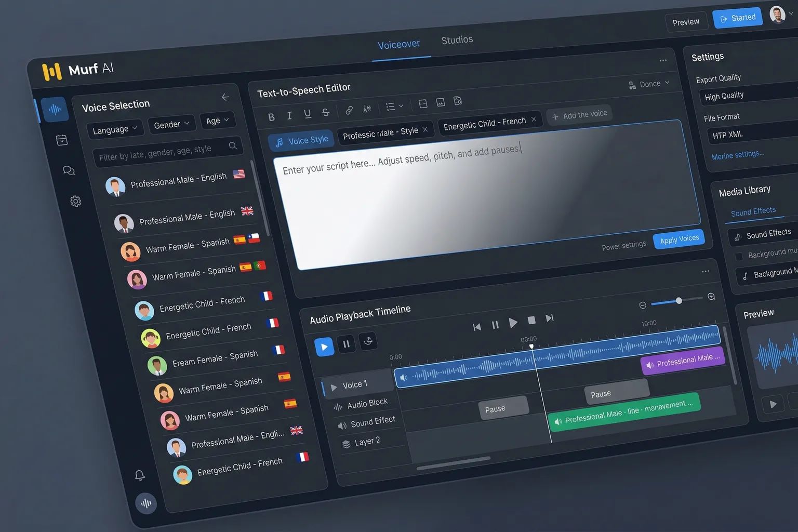Click the split layout icon in editor toolbar
The width and height of the screenshot is (798, 532).
(423, 103)
